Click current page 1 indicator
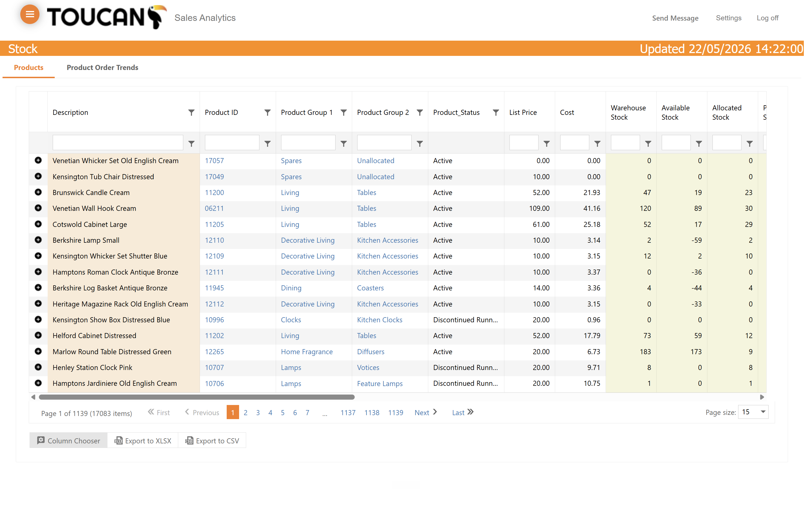Image resolution: width=812 pixels, height=508 pixels. 233,412
